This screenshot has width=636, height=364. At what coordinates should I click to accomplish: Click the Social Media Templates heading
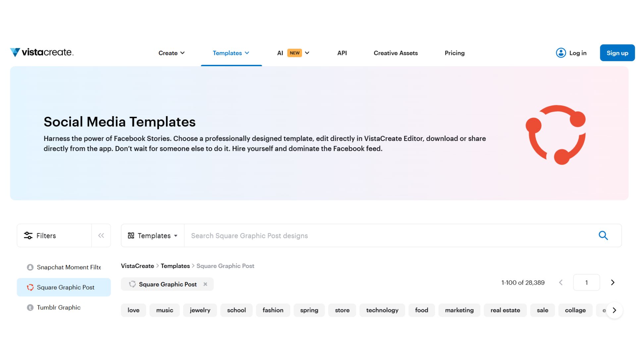pos(120,122)
